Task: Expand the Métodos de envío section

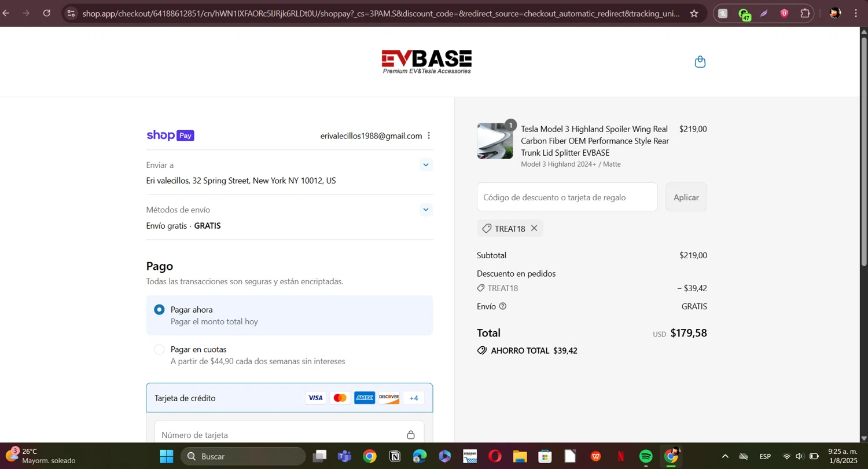Action: point(426,210)
